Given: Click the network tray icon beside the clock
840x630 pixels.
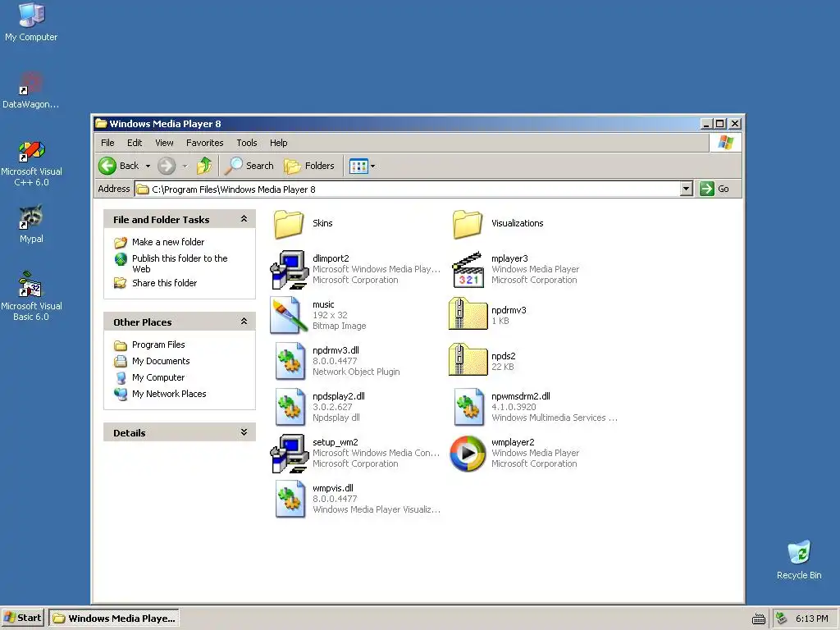Looking at the screenshot, I should 782,619.
